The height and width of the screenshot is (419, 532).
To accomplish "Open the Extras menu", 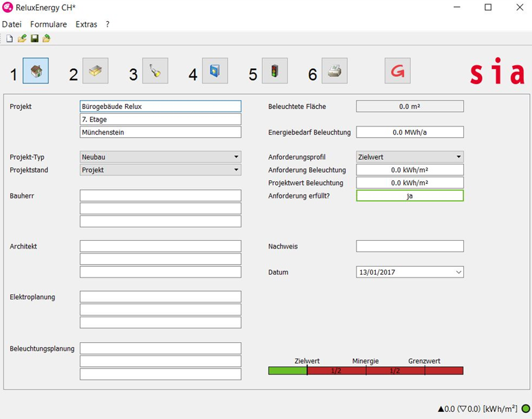I will coord(86,24).
